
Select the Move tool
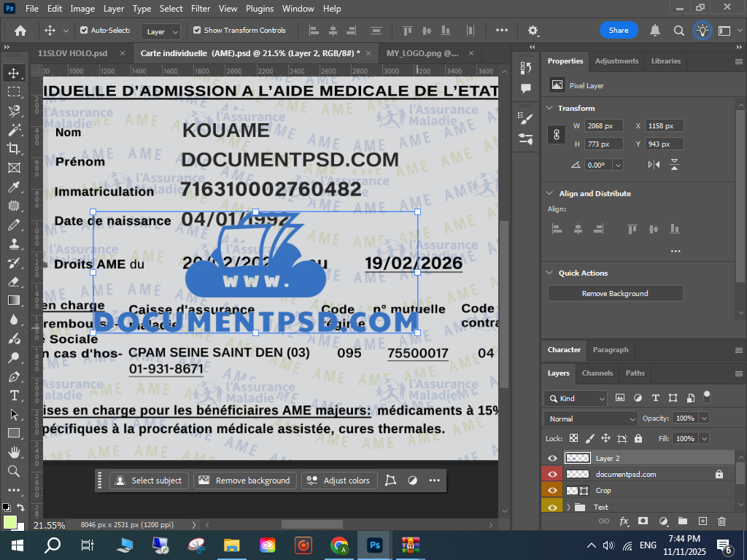click(14, 73)
